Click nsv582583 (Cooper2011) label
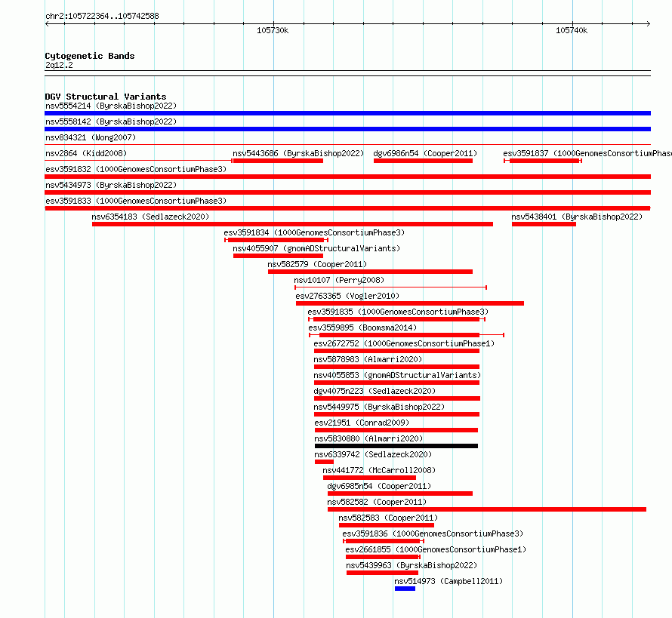 (388, 518)
